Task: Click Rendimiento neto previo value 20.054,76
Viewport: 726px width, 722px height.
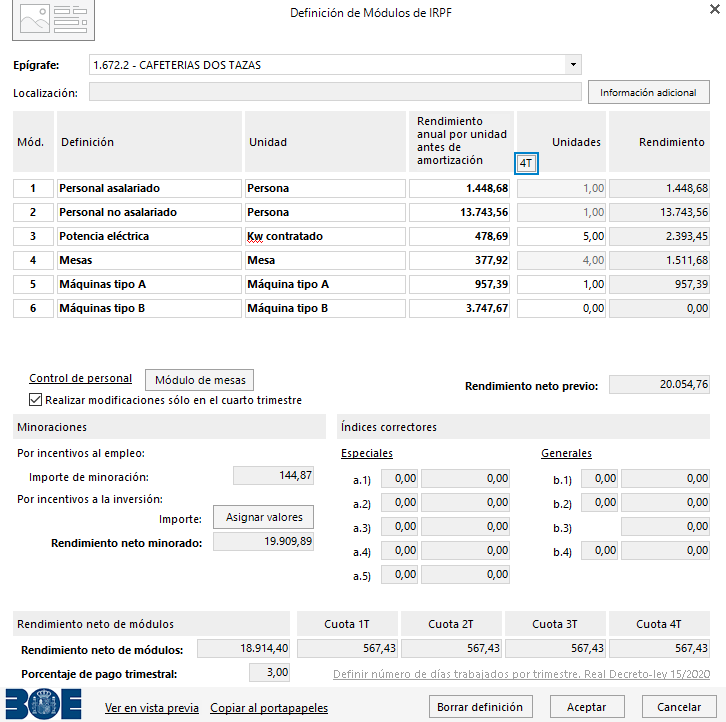Action: point(659,384)
